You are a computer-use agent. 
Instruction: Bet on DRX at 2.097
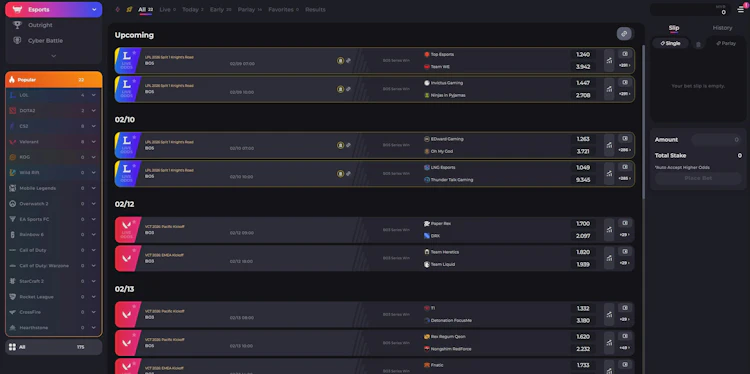(583, 236)
